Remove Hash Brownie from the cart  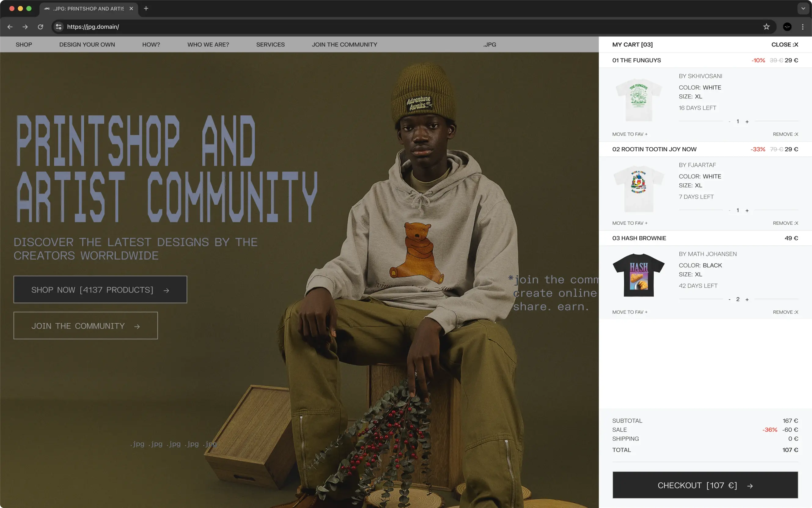pos(785,312)
